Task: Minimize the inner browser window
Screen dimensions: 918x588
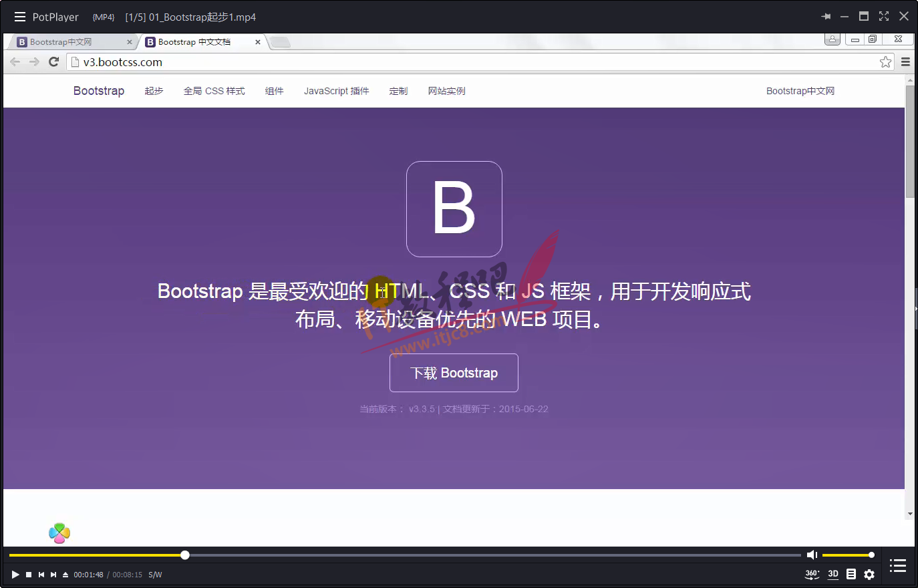Action: point(855,39)
